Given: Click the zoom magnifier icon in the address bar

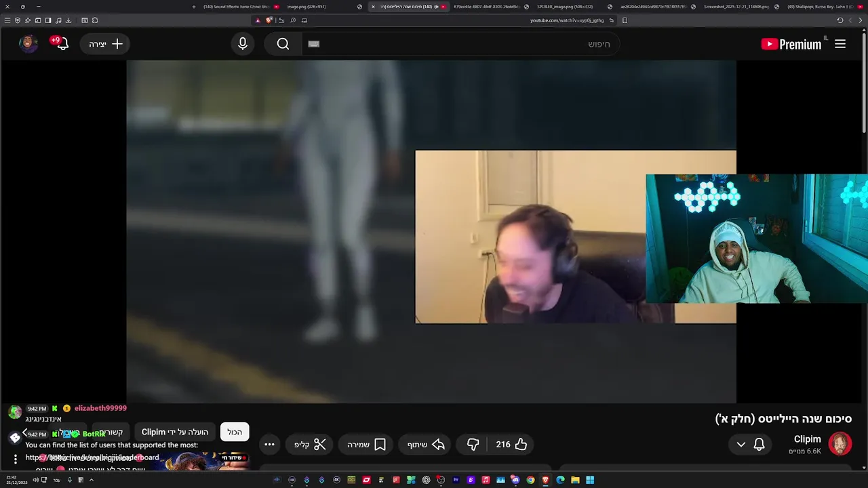Looking at the screenshot, I should pyautogui.click(x=293, y=20).
